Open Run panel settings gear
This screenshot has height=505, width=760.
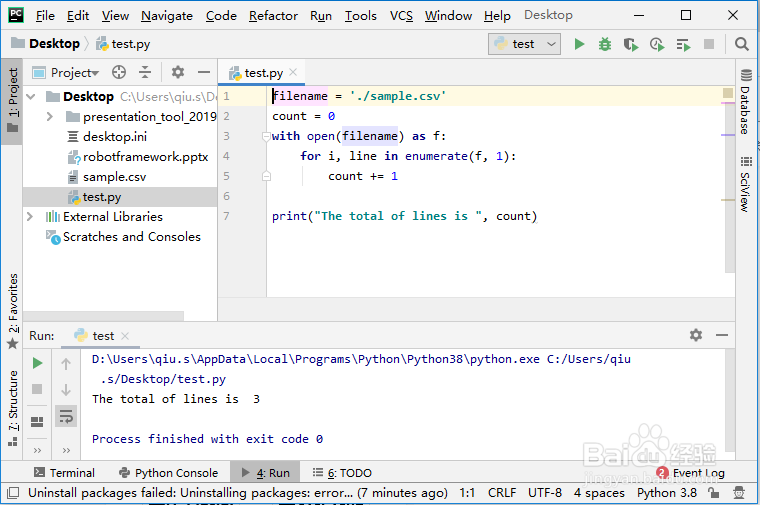(696, 335)
